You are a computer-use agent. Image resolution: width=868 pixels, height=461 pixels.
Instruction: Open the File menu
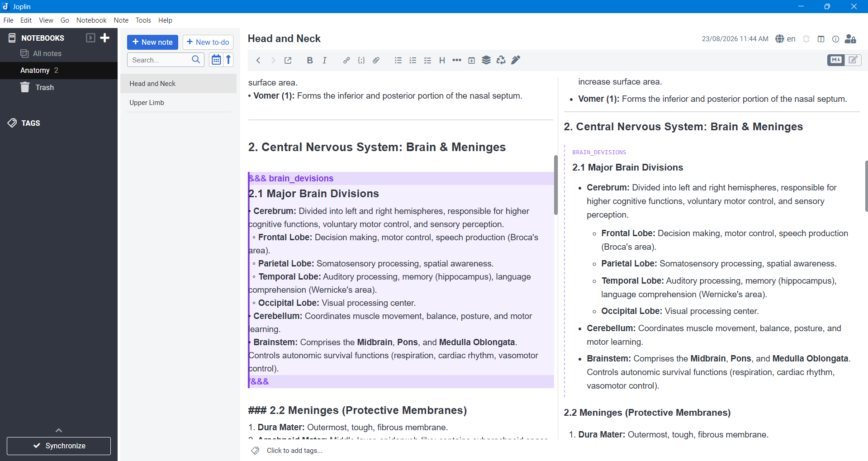(x=8, y=20)
